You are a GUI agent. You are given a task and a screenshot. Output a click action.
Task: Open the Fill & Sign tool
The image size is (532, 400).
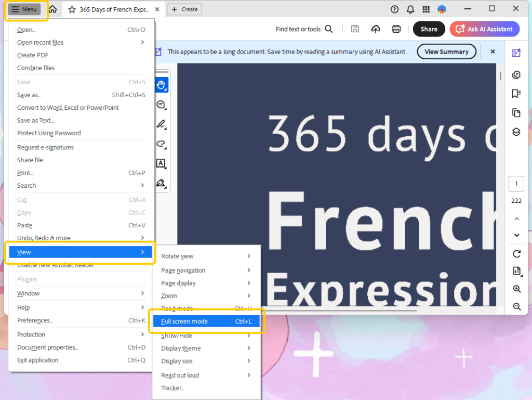[161, 183]
